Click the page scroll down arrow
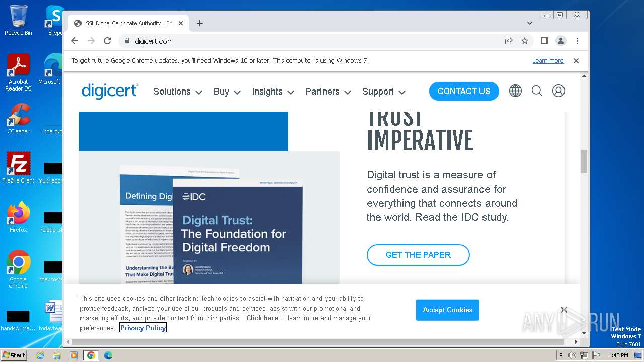The height and width of the screenshot is (362, 644). click(584, 333)
